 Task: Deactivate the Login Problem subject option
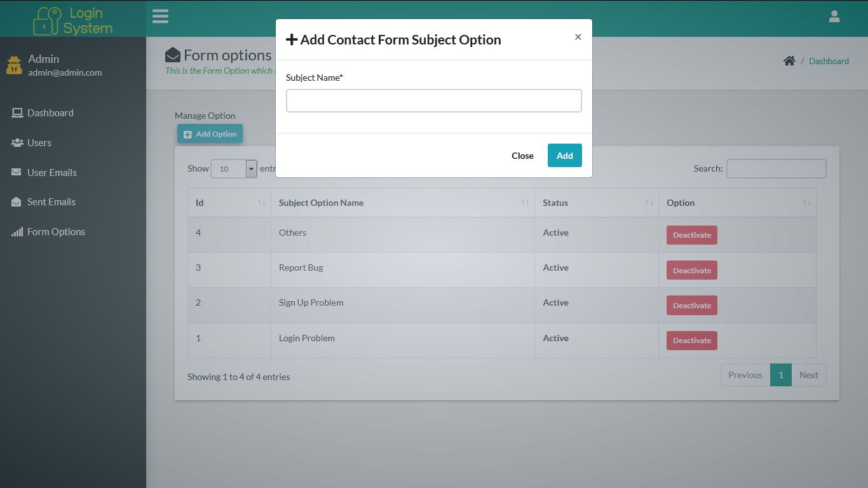click(691, 340)
